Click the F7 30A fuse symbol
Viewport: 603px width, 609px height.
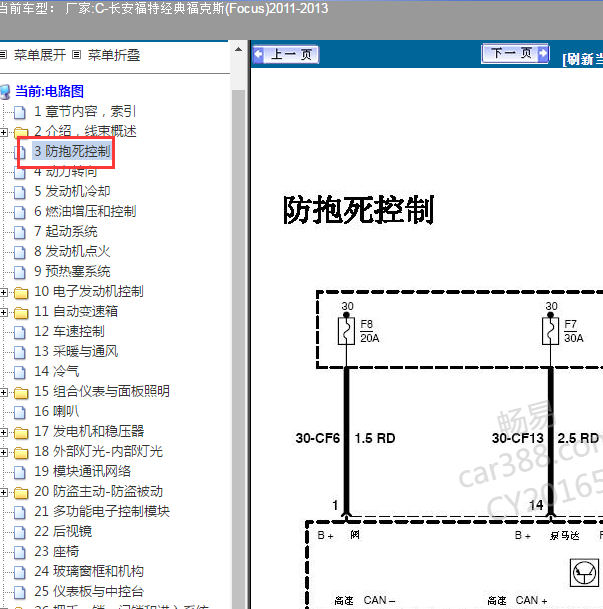(550, 331)
